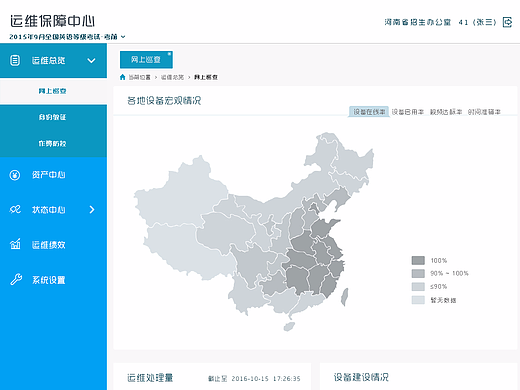The width and height of the screenshot is (520, 390).
Task: Click the 运维绩效 chart icon
Action: [x=15, y=244]
